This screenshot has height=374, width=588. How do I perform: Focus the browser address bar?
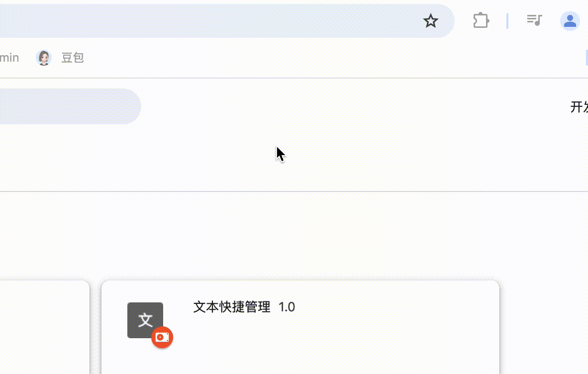pyautogui.click(x=210, y=20)
